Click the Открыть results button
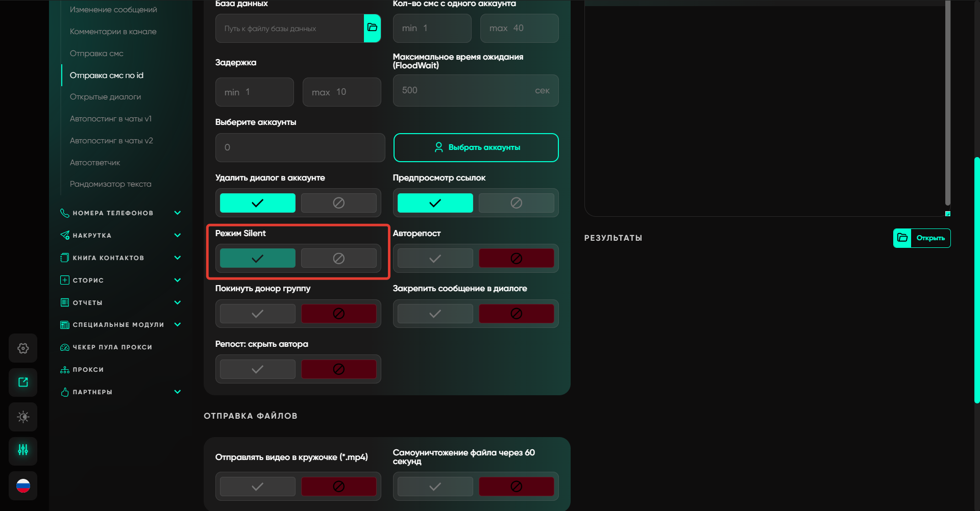980x511 pixels. 922,238
